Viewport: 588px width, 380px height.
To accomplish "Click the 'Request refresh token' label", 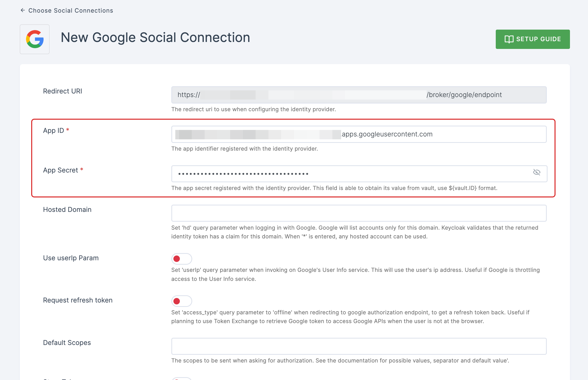I will pyautogui.click(x=78, y=300).
